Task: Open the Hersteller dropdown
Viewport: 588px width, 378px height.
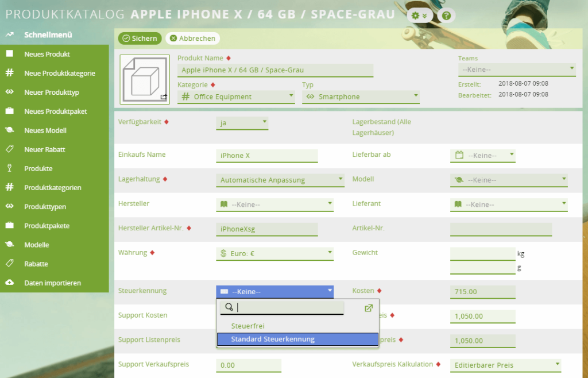Action: click(x=274, y=205)
